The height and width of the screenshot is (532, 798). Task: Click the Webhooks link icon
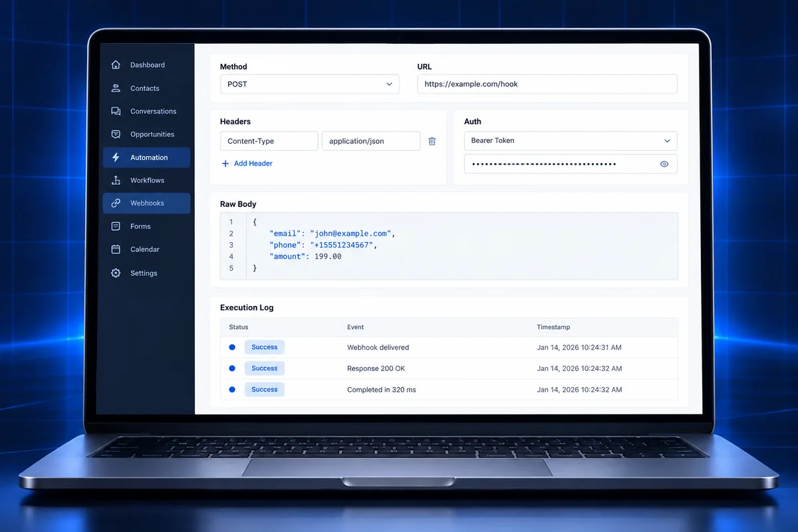[116, 203]
